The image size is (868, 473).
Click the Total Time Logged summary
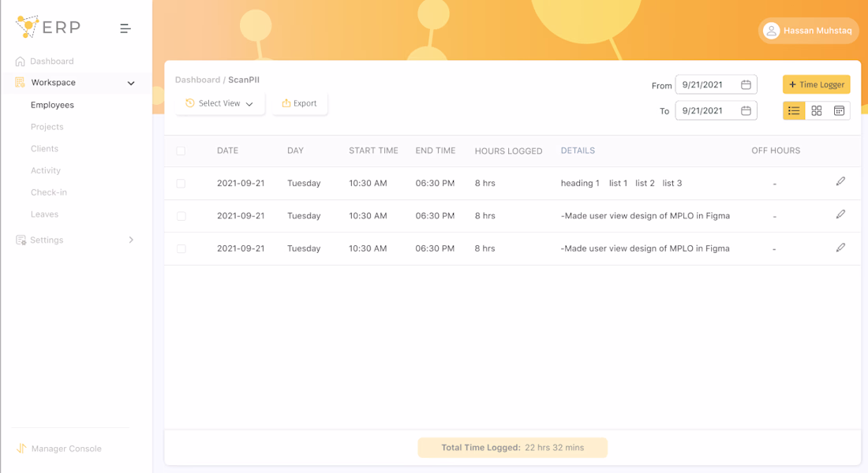pos(513,448)
